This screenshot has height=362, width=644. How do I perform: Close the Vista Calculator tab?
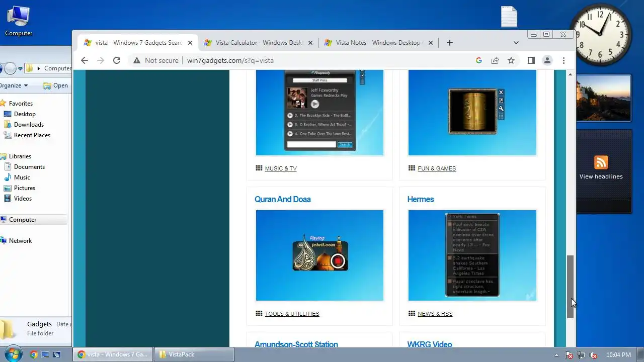310,43
